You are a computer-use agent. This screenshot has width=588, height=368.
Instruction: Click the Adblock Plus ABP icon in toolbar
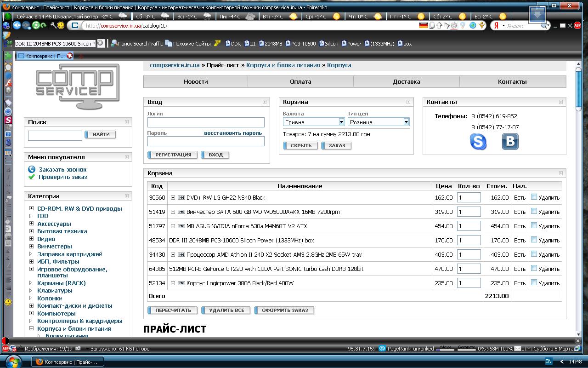click(x=577, y=26)
